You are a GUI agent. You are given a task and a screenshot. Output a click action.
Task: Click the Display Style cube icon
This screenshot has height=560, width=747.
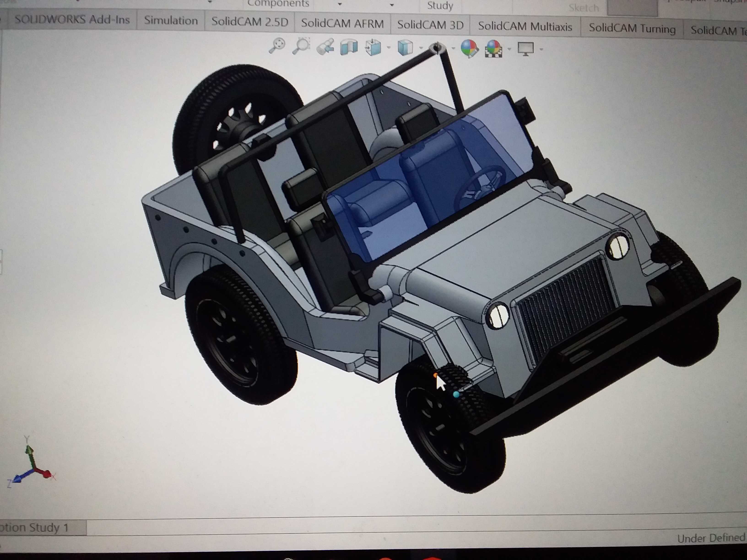(x=405, y=48)
